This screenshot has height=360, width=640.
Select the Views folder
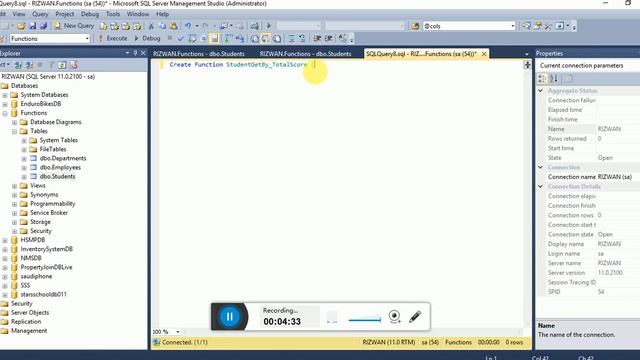coord(38,186)
